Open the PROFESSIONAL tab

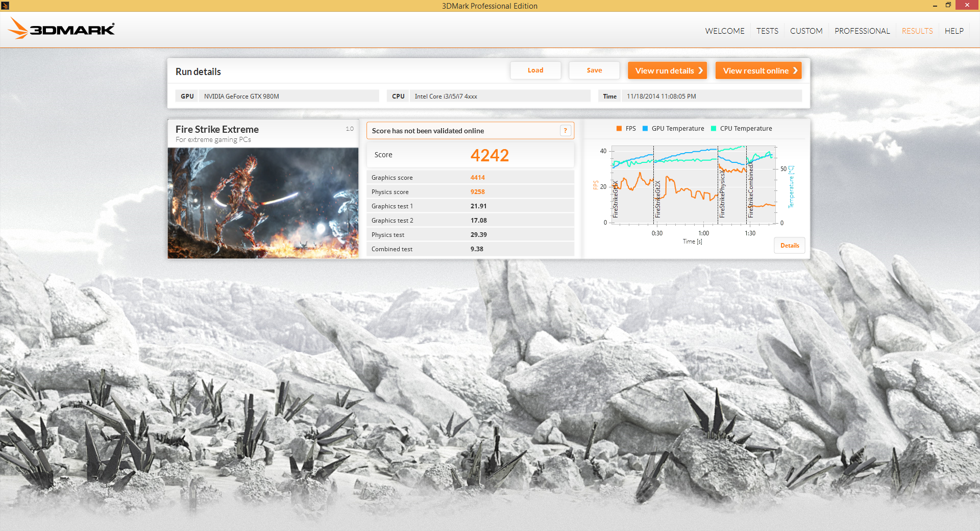pyautogui.click(x=862, y=31)
